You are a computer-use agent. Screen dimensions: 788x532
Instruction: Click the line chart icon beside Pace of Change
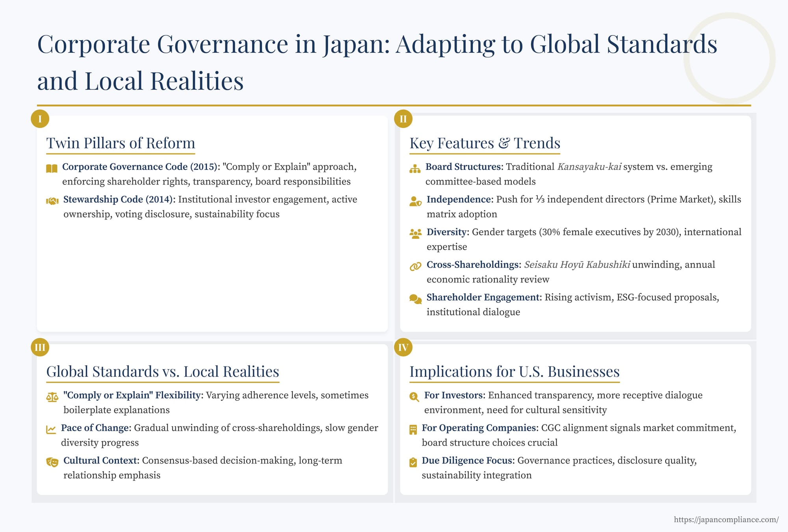click(x=51, y=430)
